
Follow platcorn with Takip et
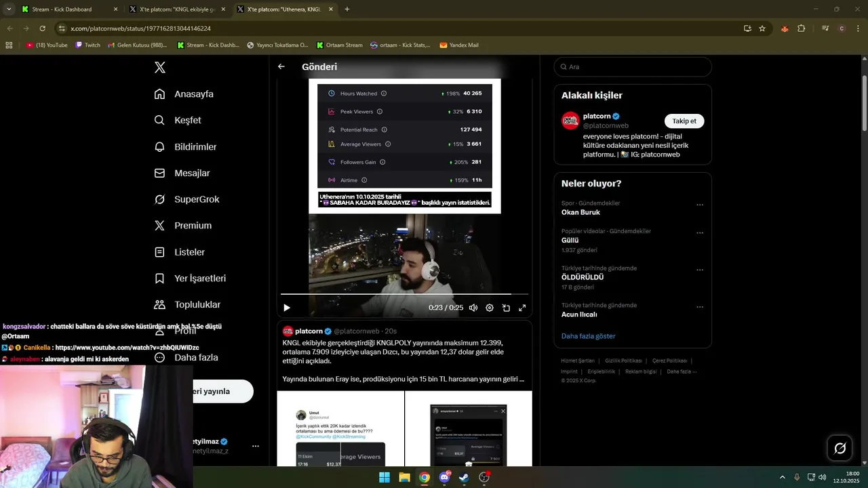point(684,121)
